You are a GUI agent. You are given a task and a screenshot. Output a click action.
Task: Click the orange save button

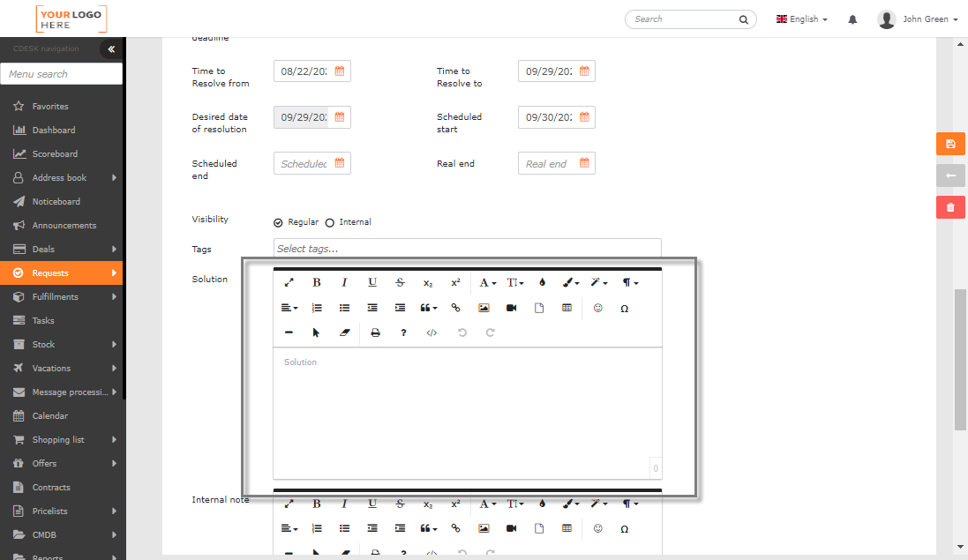point(950,144)
